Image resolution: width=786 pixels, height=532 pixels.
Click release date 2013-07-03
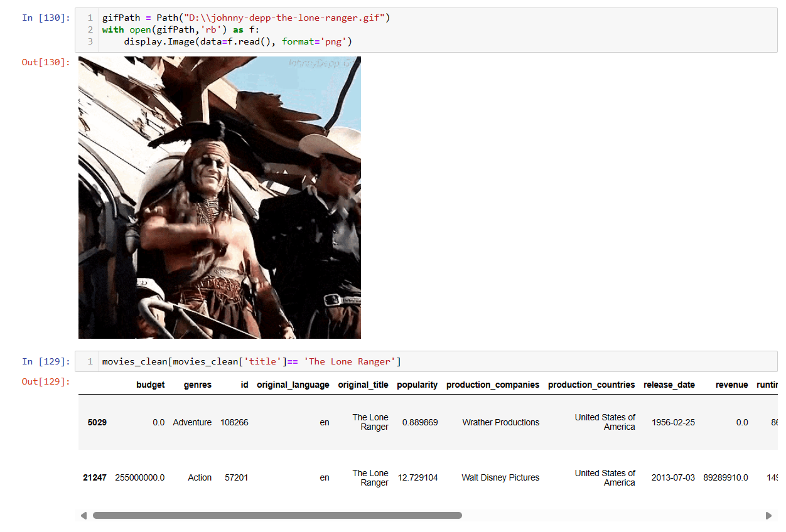point(673,477)
